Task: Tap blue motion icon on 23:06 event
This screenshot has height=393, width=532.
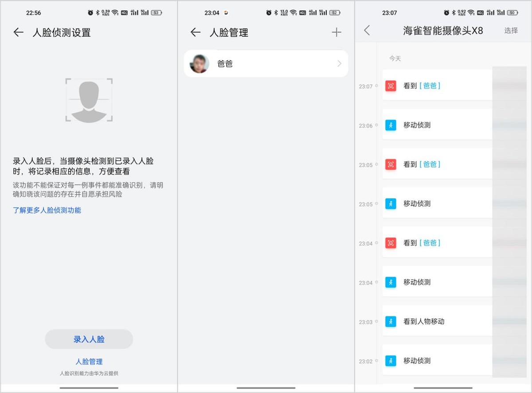Action: (391, 125)
